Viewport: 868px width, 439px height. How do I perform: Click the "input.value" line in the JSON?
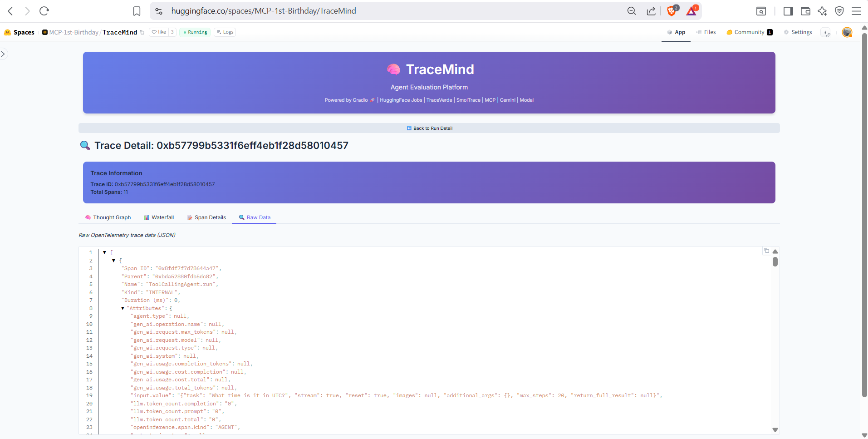tap(397, 395)
